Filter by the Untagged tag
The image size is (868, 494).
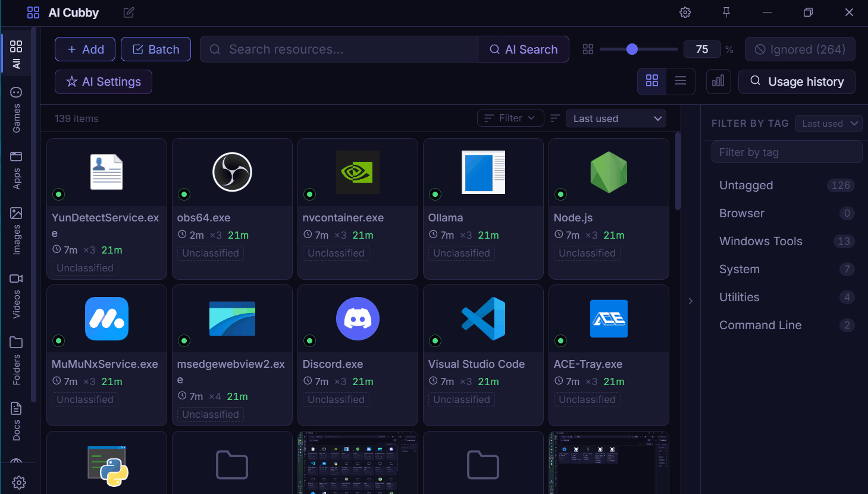click(786, 185)
